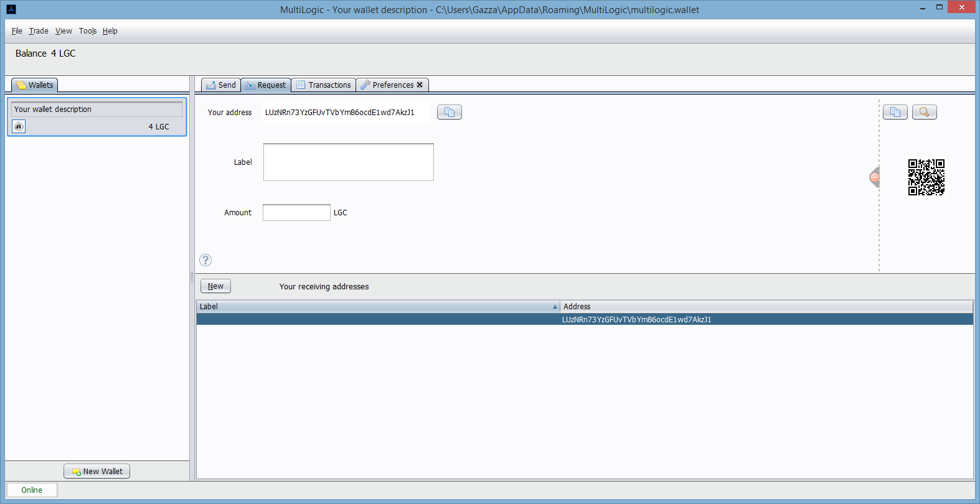Open the Tools menu
Image resolution: width=980 pixels, height=504 pixels.
coord(88,31)
